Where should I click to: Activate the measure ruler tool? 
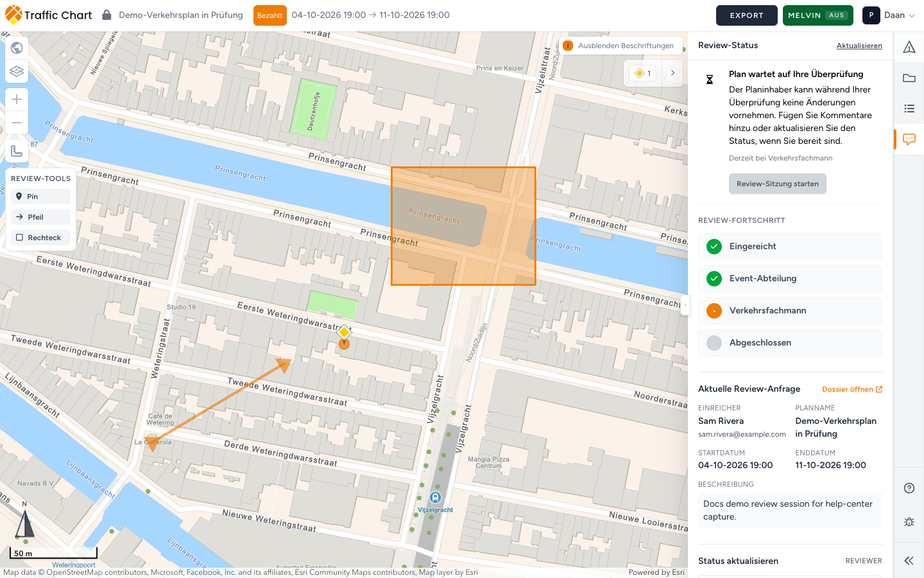[17, 151]
